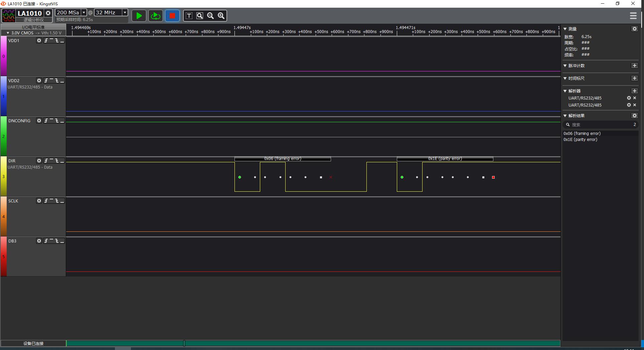
Task: Click the search magnifier in results box
Action: tap(568, 125)
